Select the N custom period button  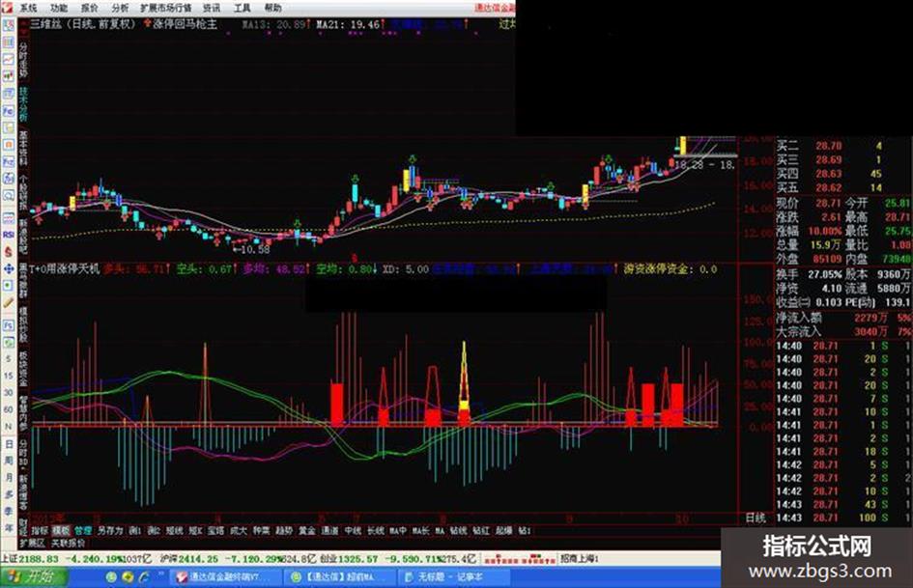coord(8,426)
